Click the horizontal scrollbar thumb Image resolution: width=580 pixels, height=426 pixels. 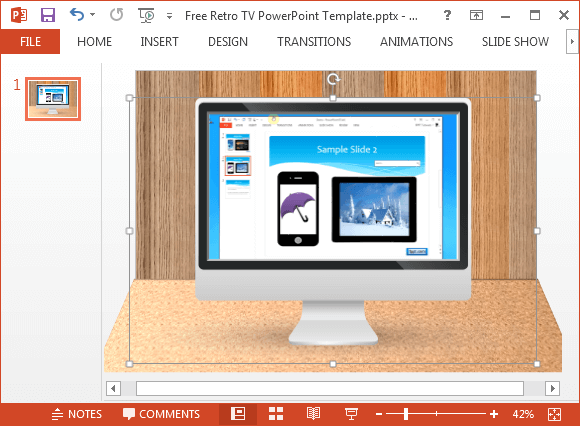pos(330,388)
